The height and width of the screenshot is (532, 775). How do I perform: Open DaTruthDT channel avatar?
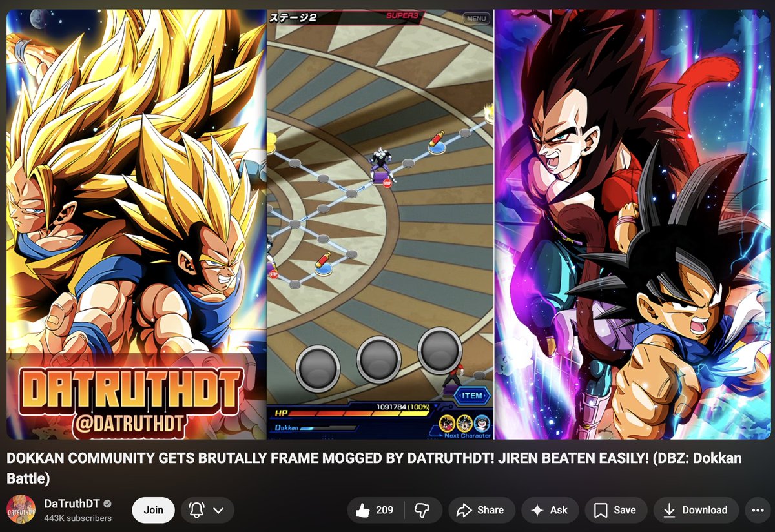pos(21,509)
